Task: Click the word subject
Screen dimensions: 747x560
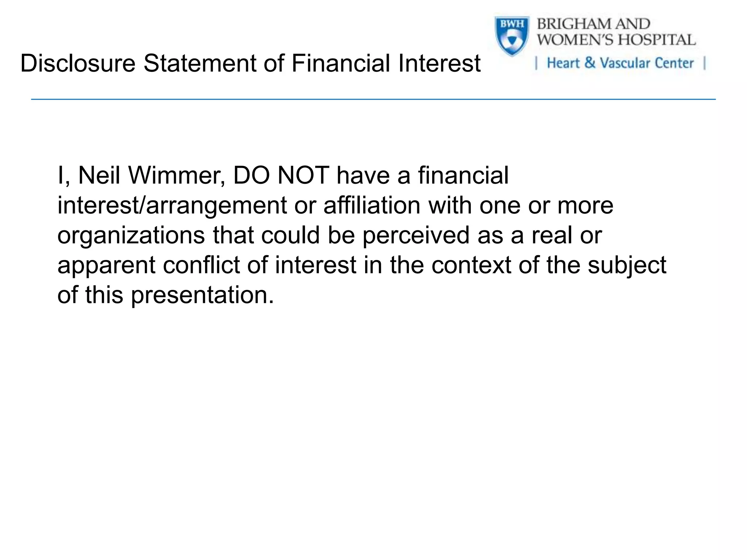Action: pyautogui.click(x=627, y=265)
